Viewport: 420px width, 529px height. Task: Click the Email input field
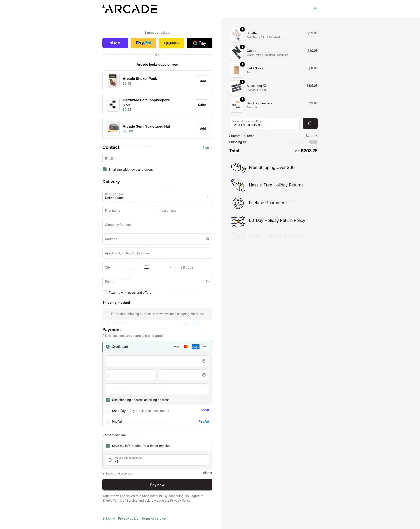[x=157, y=158]
